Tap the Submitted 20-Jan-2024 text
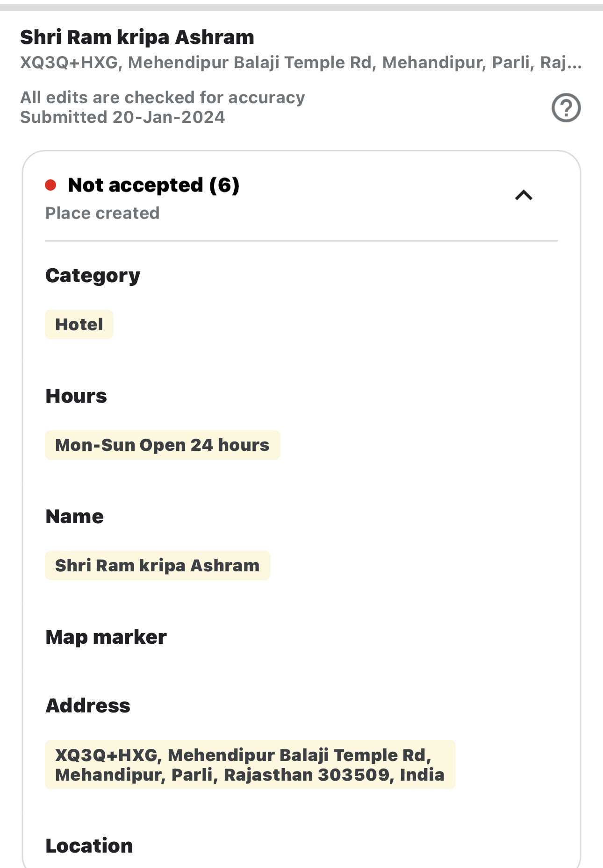603x868 pixels. [122, 117]
